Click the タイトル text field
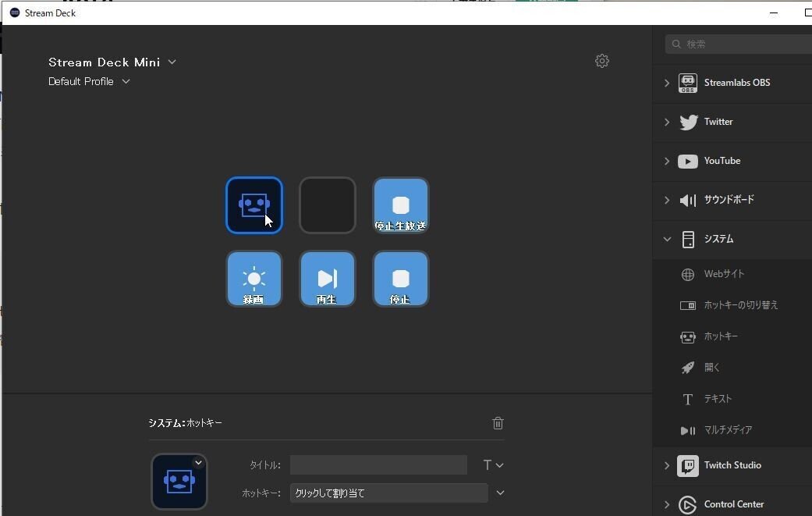Screen dimensions: 812x516 point(378,464)
